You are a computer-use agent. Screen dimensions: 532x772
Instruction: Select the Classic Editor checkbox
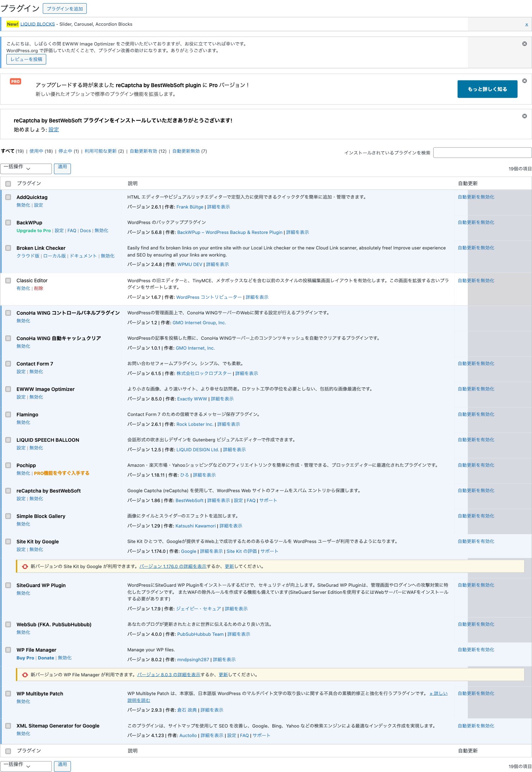8,281
